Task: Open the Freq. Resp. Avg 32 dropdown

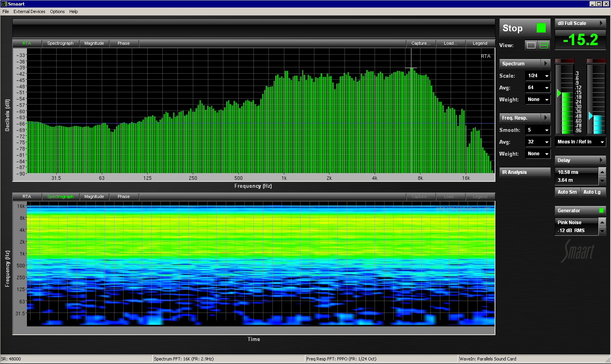Action: [x=538, y=142]
